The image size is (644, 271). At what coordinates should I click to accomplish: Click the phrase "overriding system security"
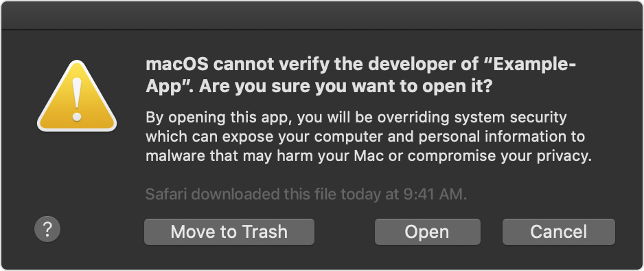[472, 118]
